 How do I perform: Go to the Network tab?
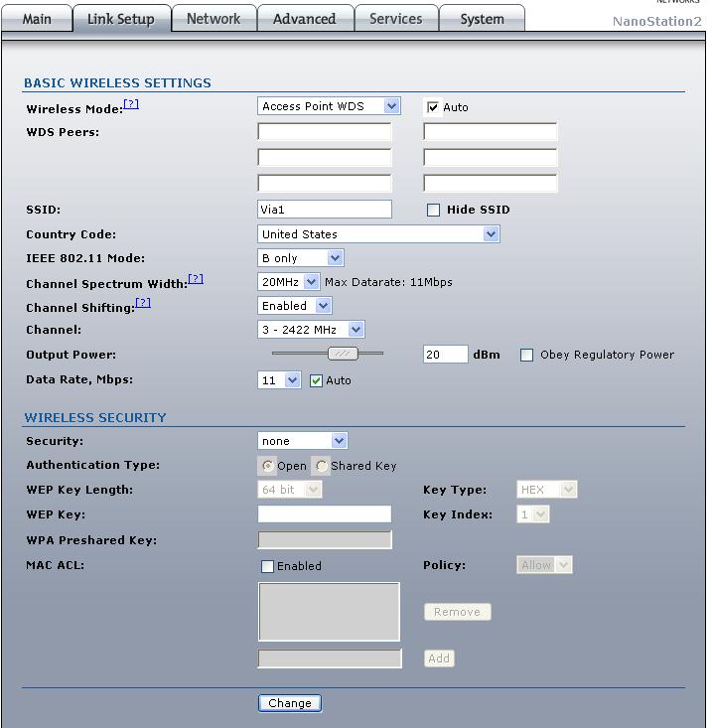point(214,19)
